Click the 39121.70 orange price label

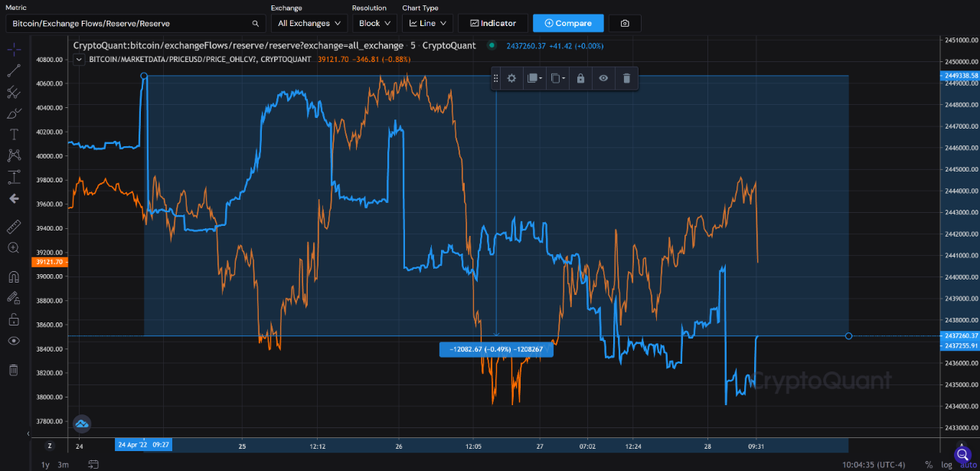pos(48,262)
